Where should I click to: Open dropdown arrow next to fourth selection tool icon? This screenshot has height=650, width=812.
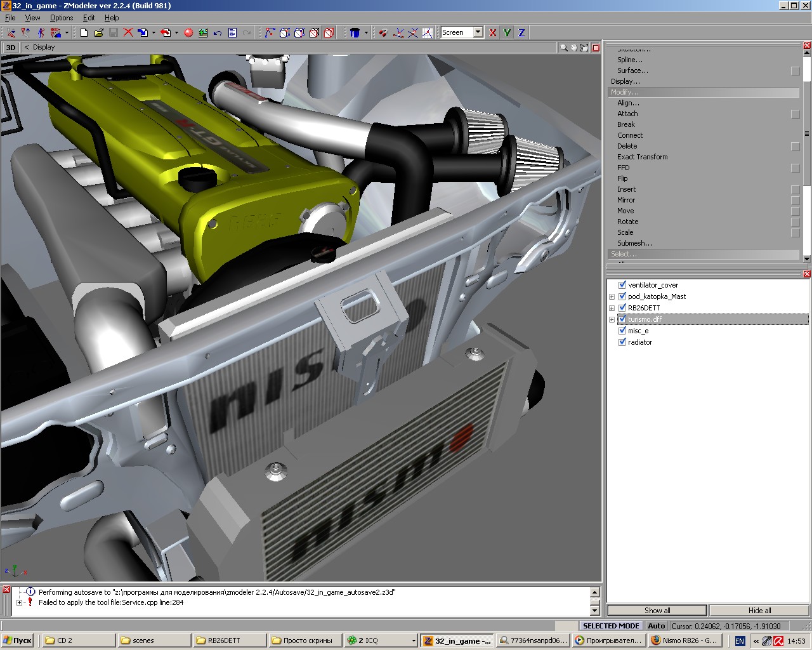point(67,32)
